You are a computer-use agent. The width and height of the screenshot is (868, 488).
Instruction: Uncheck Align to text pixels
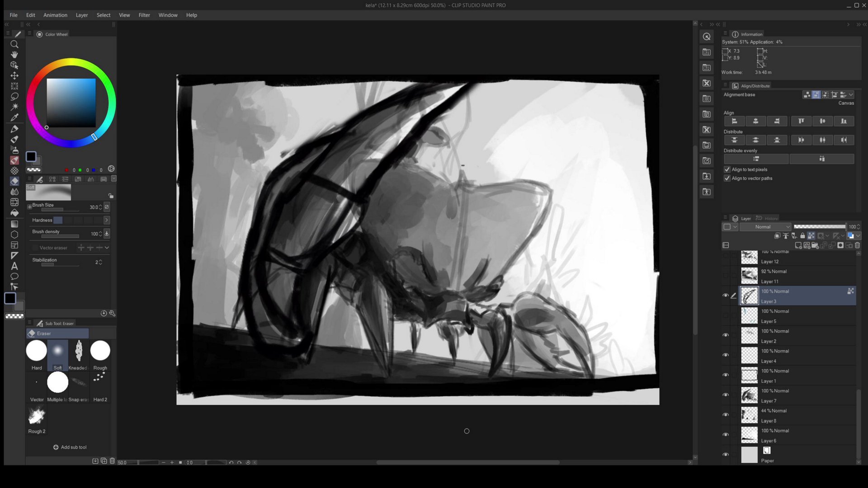(727, 169)
